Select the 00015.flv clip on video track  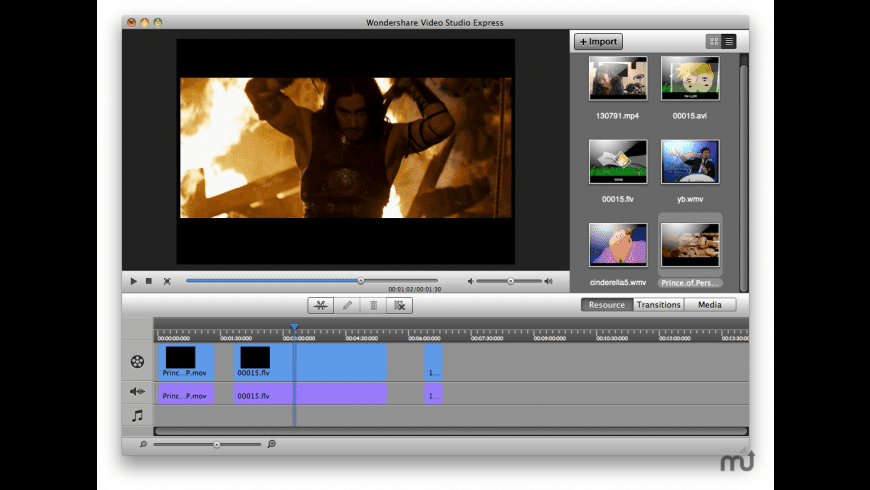point(310,361)
